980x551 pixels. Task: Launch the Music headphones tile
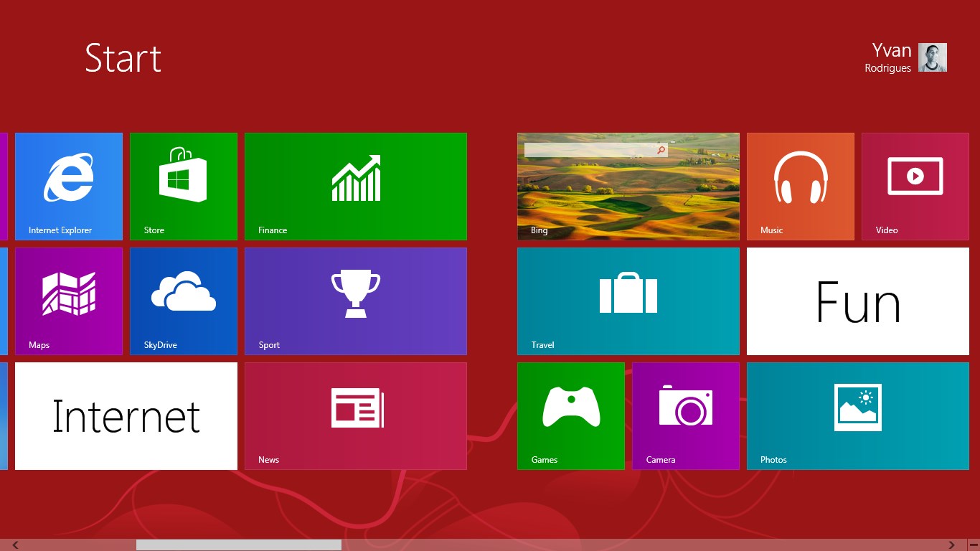tap(801, 186)
